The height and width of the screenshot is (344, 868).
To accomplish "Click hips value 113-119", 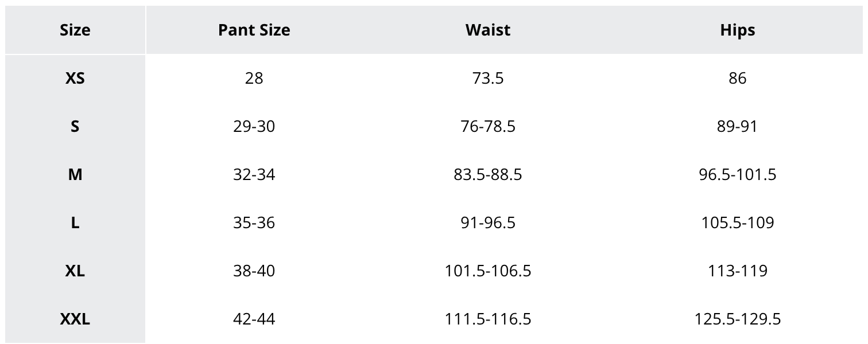I will tap(738, 271).
